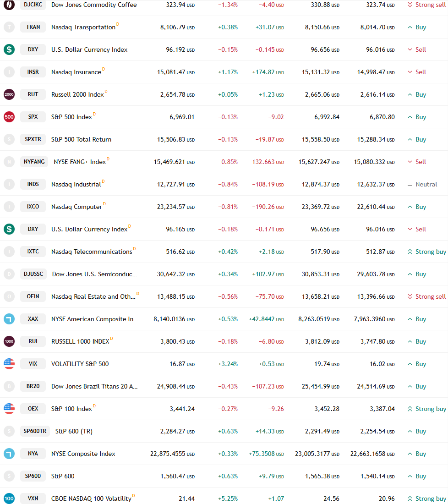
Task: Open the SPX ticker symbol
Action: (33, 117)
